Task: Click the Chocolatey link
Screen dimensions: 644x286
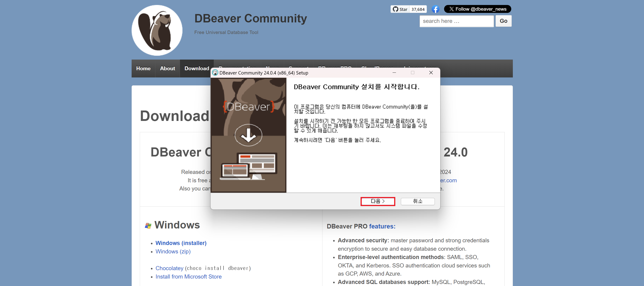Action: coord(169,268)
